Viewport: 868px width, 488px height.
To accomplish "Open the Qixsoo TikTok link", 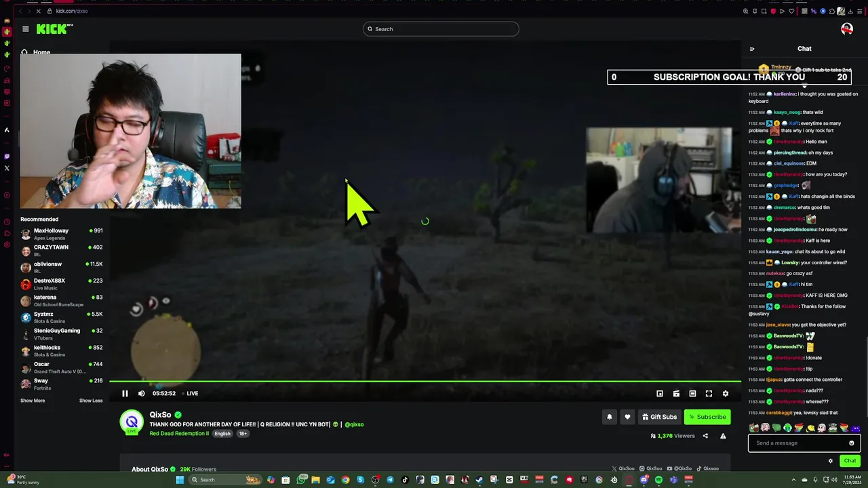I will [707, 468].
